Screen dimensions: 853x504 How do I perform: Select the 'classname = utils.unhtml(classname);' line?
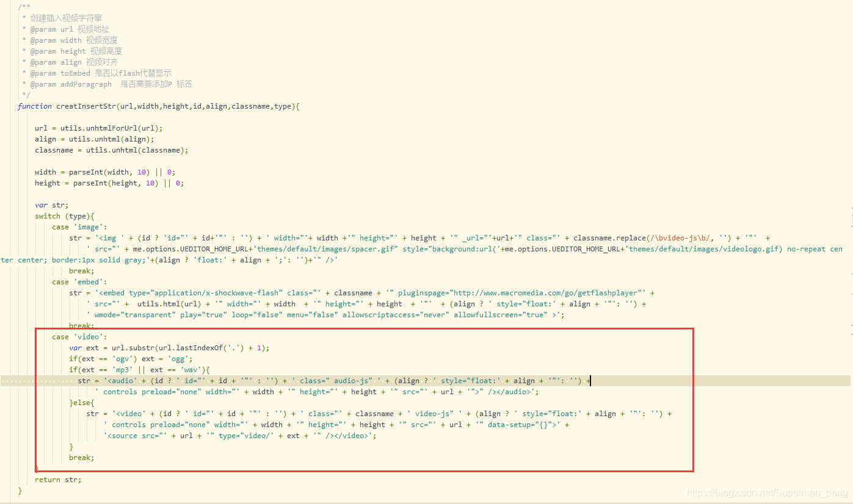[x=112, y=150]
